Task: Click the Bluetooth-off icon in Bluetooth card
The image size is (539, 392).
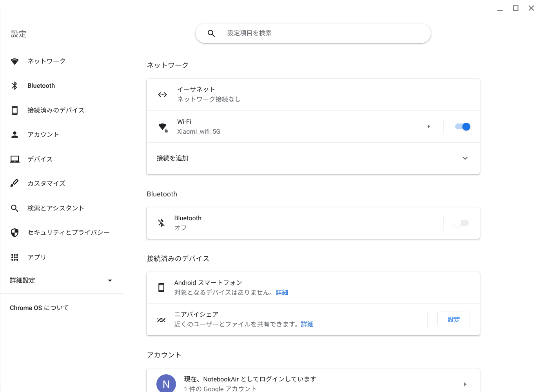Action: (161, 223)
